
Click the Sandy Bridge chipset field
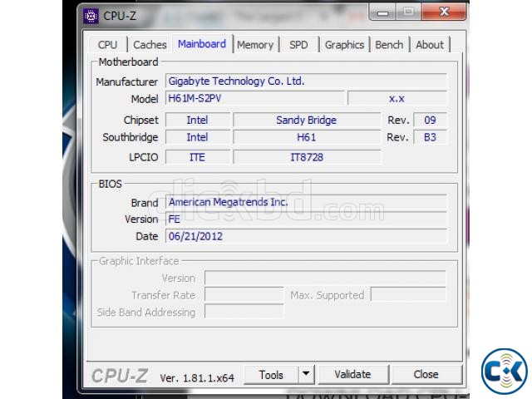tap(307, 120)
